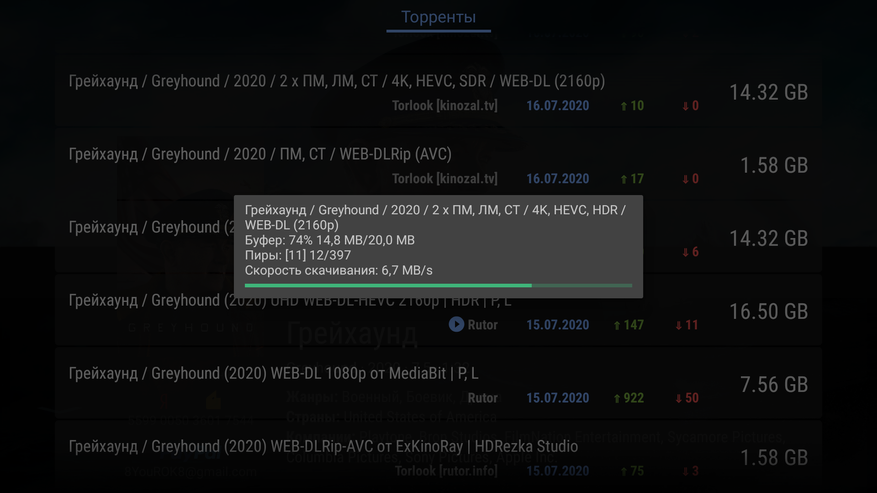Viewport: 877px width, 493px height.
Task: Click red leechers arrow showing 6
Action: (685, 252)
